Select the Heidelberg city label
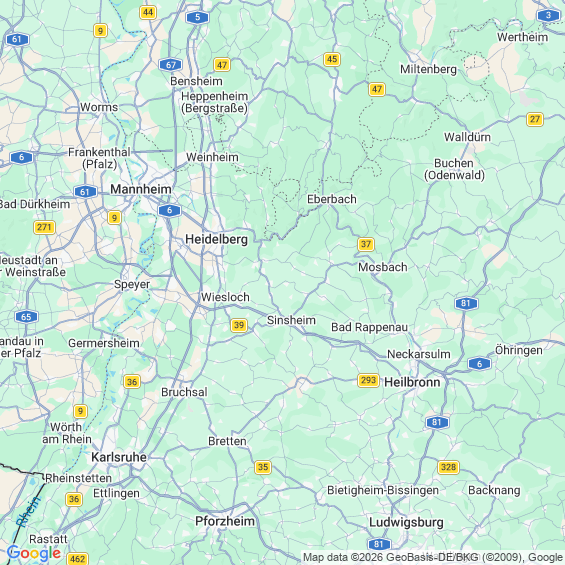The image size is (565, 565). pos(216,239)
